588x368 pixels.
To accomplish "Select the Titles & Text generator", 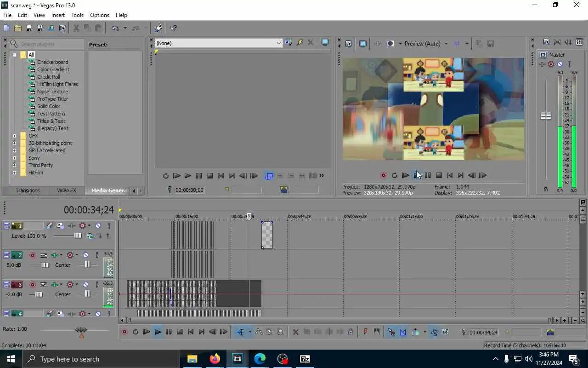I will (x=51, y=121).
